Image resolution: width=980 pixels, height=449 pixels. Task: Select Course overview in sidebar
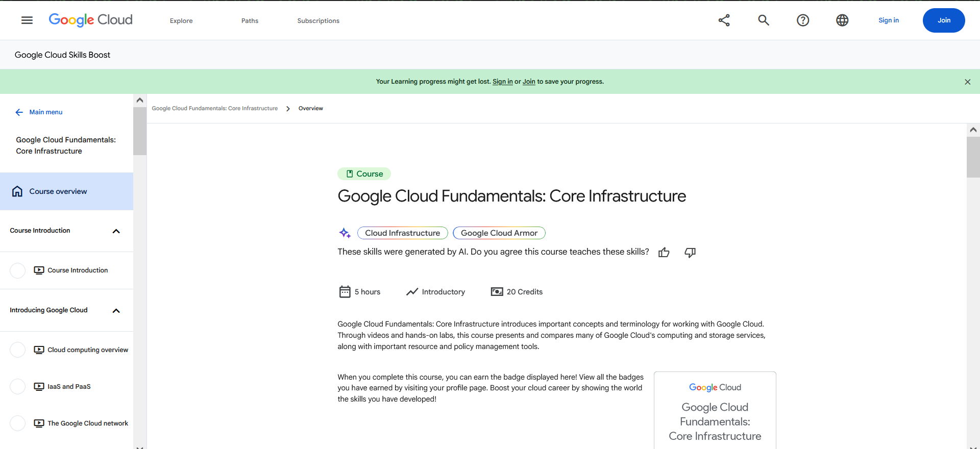point(66,191)
